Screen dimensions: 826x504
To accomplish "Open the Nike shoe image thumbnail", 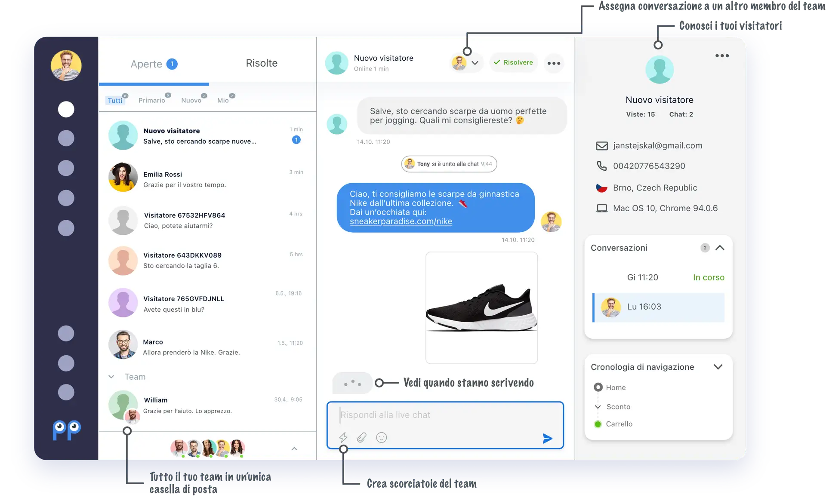I will [x=482, y=308].
